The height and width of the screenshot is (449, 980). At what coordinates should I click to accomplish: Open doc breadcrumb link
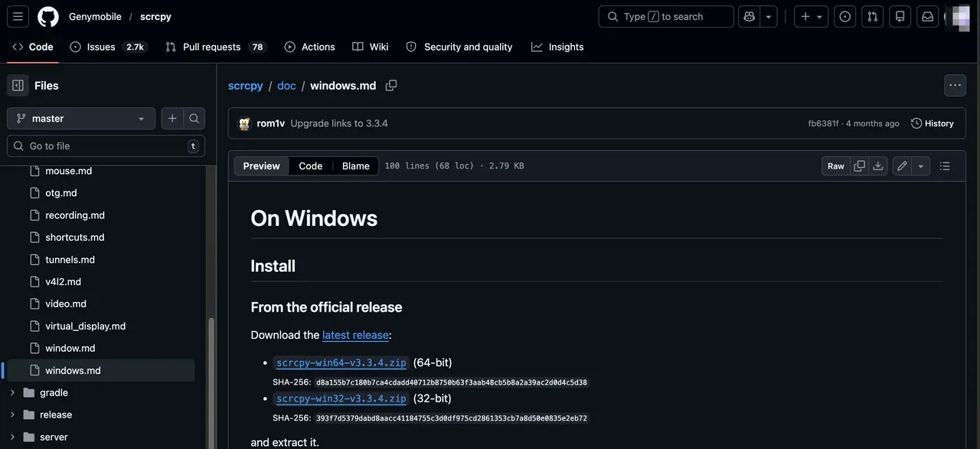pos(286,86)
